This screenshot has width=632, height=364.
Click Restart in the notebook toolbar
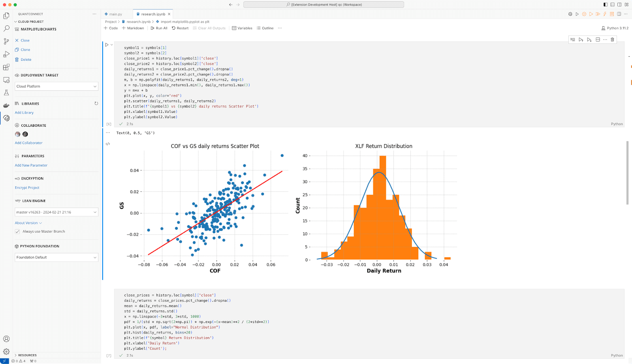tap(180, 28)
